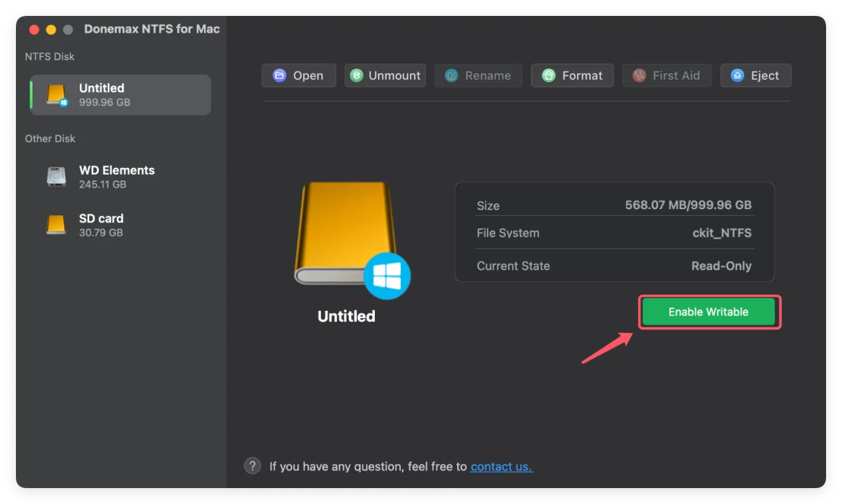Click the Untitled sidebar drive icon
The width and height of the screenshot is (842, 504).
[x=57, y=96]
